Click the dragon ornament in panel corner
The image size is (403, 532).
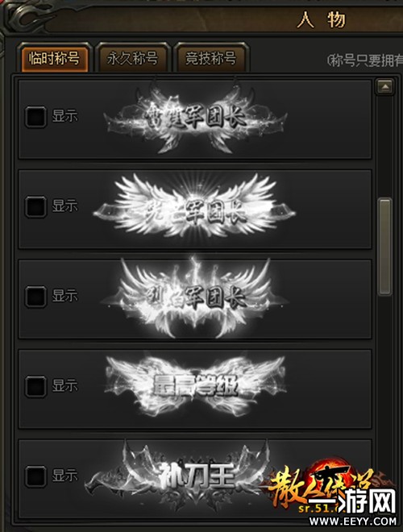[x=29, y=15]
